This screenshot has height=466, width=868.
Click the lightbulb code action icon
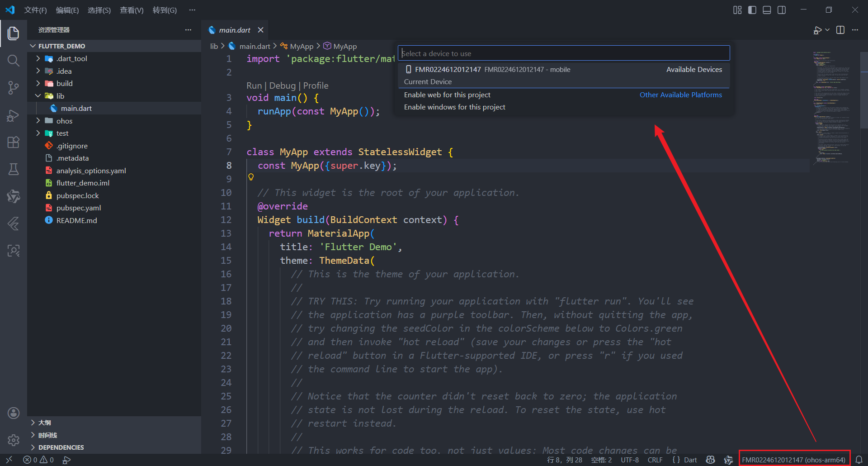(251, 177)
